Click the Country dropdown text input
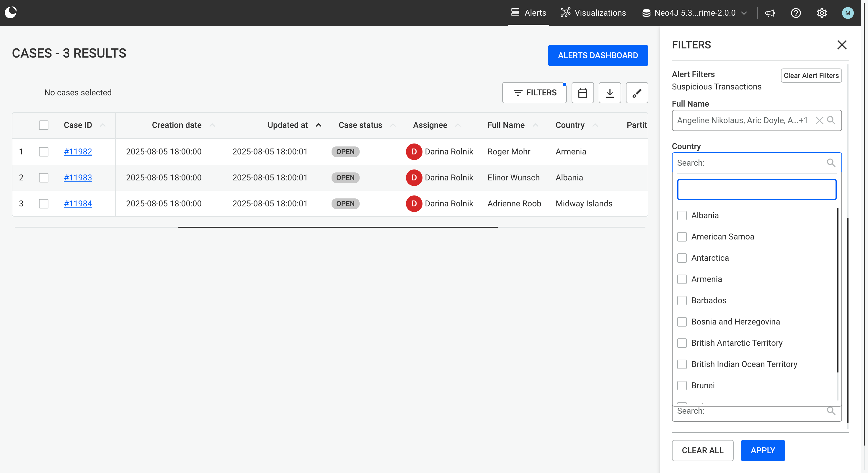 [x=756, y=190]
